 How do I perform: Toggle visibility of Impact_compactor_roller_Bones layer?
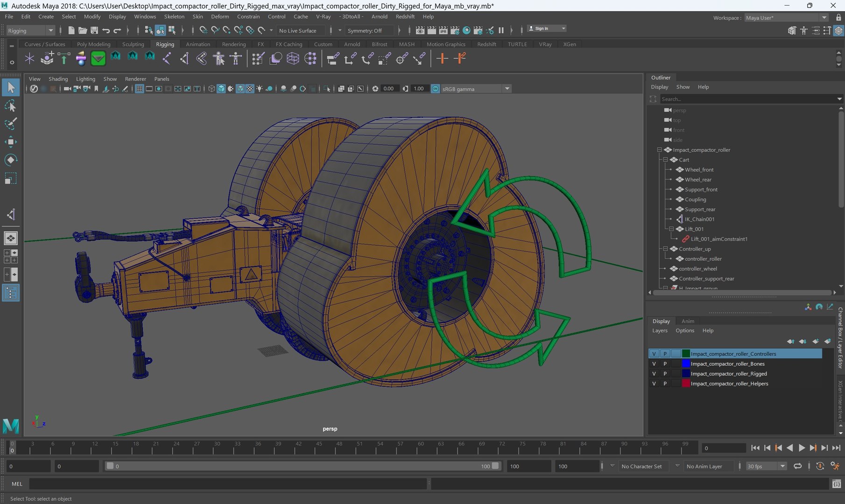coord(654,364)
